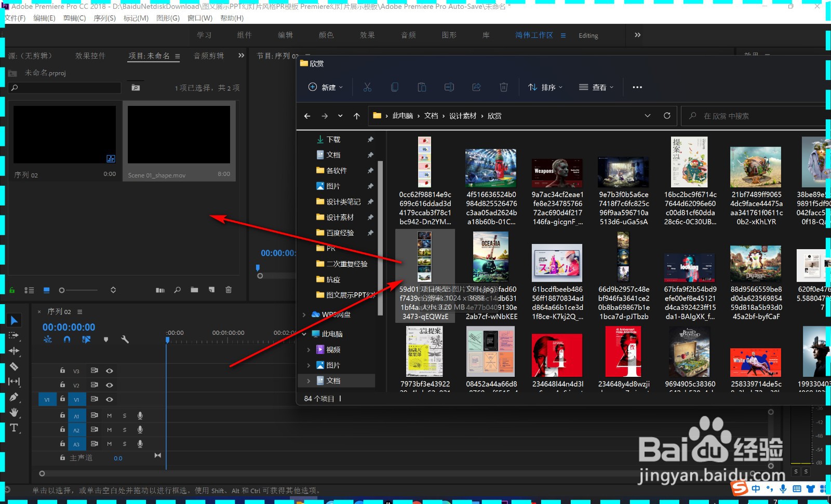Click the Copy icon in Explorer toolbar
The height and width of the screenshot is (504, 831).
tap(395, 87)
